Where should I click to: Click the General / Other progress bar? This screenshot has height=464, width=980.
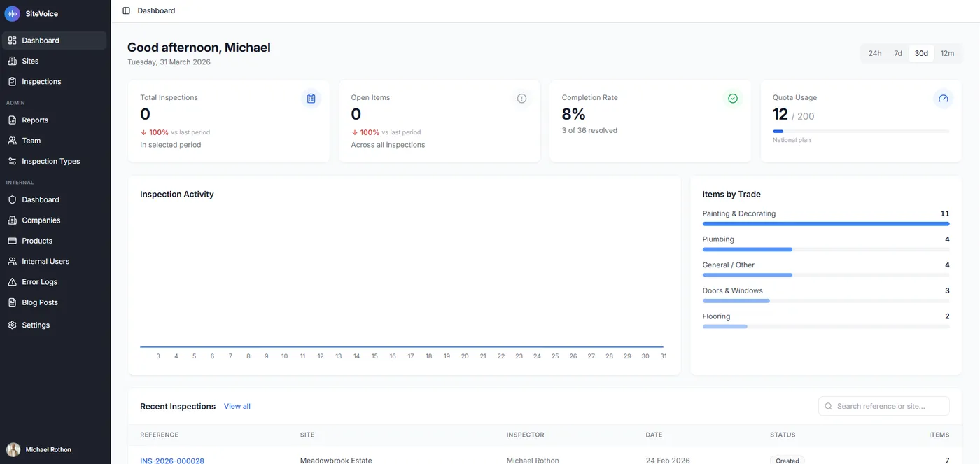pyautogui.click(x=826, y=275)
